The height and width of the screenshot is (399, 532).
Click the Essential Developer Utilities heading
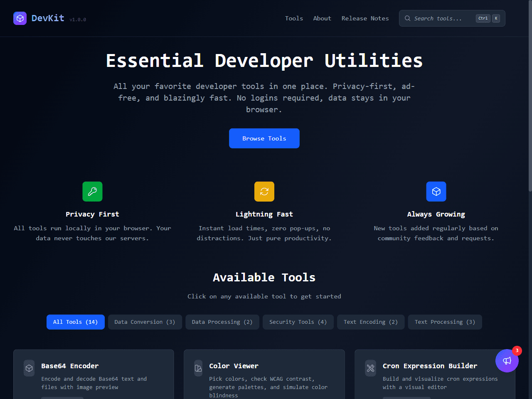[264, 61]
